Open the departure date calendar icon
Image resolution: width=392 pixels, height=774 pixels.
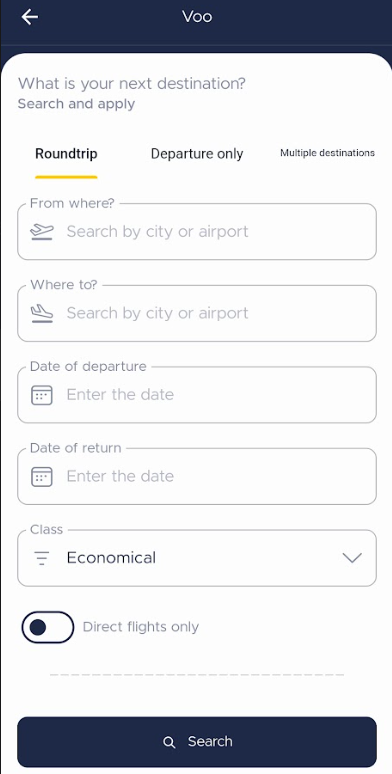[42, 395]
